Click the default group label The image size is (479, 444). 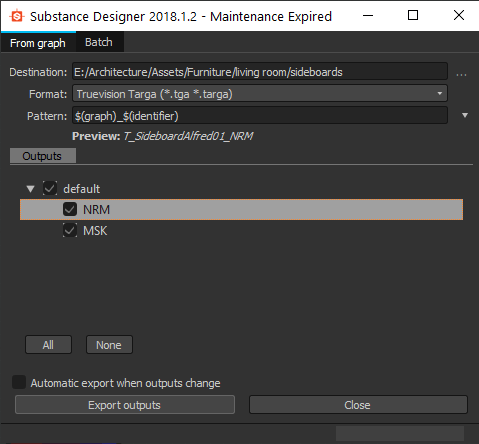[82, 189]
